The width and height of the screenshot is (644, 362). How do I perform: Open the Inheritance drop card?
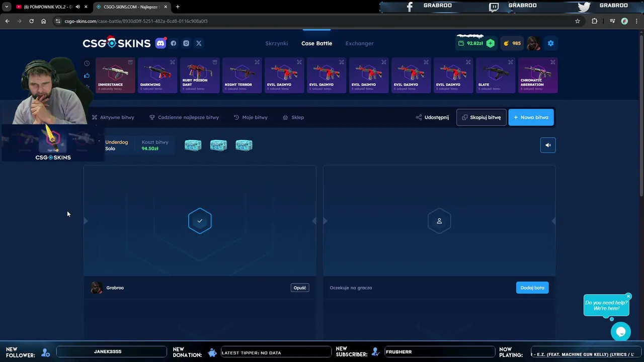[x=115, y=75]
